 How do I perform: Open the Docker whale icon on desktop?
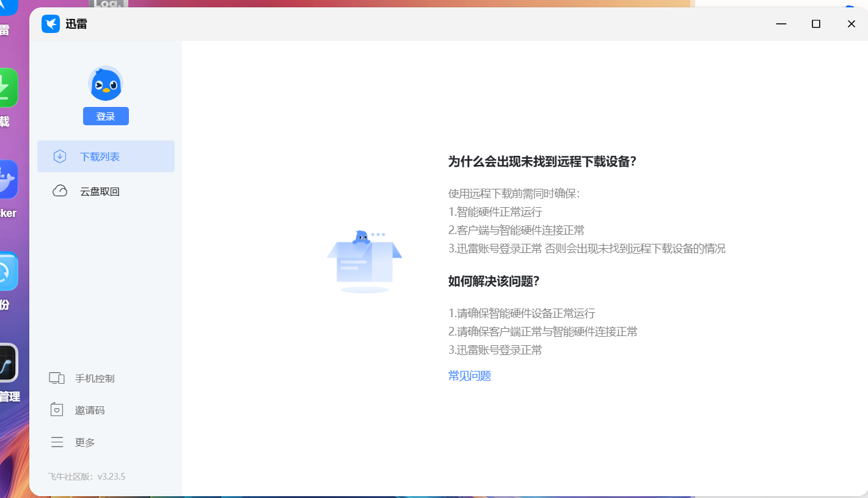click(x=7, y=180)
